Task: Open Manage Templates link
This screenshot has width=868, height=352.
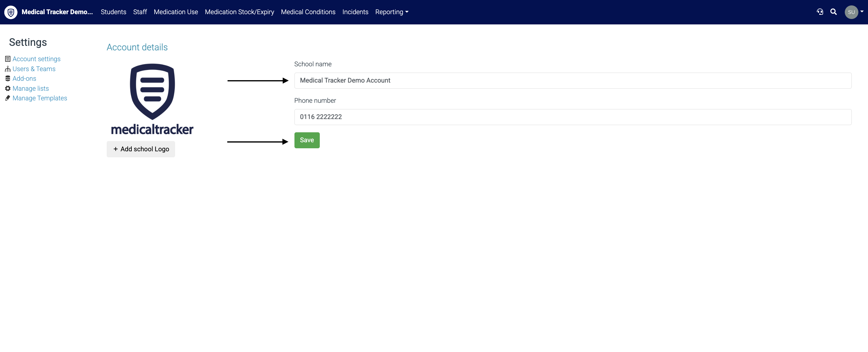Action: point(40,98)
